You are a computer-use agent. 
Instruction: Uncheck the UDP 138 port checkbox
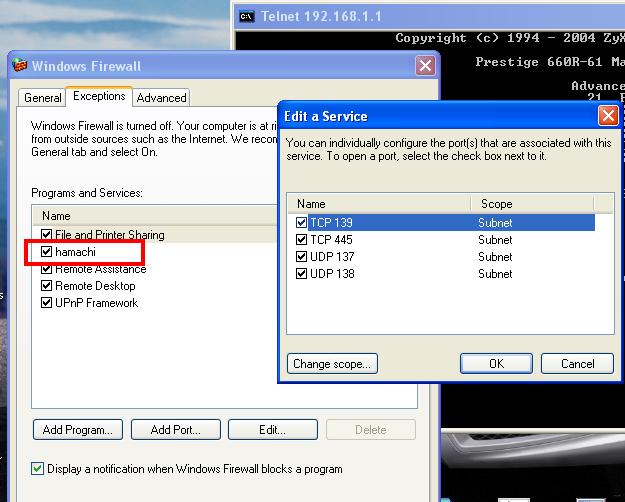[x=301, y=274]
